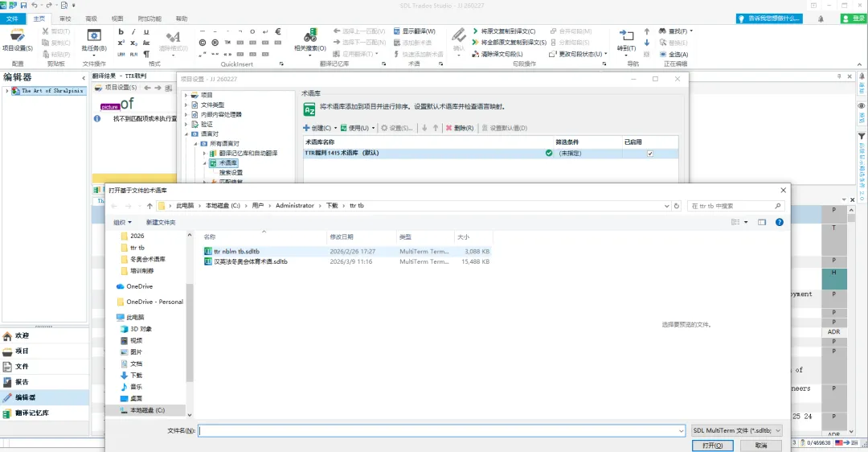Open the Translation Memories (翻译记忆库) view
Viewport: 868px width, 452px height.
(44, 413)
